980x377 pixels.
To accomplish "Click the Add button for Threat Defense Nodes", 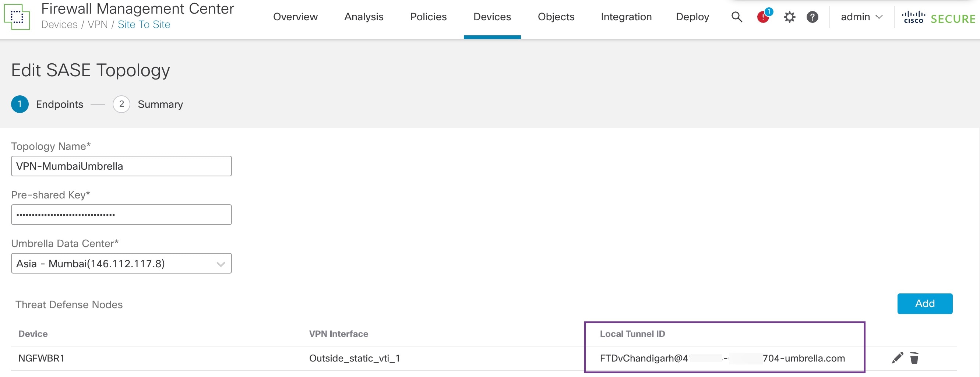I will coord(925,304).
